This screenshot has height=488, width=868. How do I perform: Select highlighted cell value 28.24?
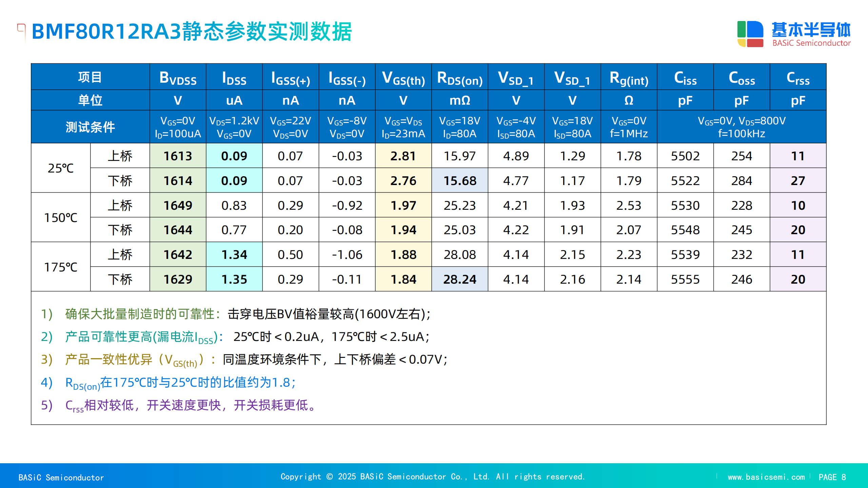tap(459, 279)
